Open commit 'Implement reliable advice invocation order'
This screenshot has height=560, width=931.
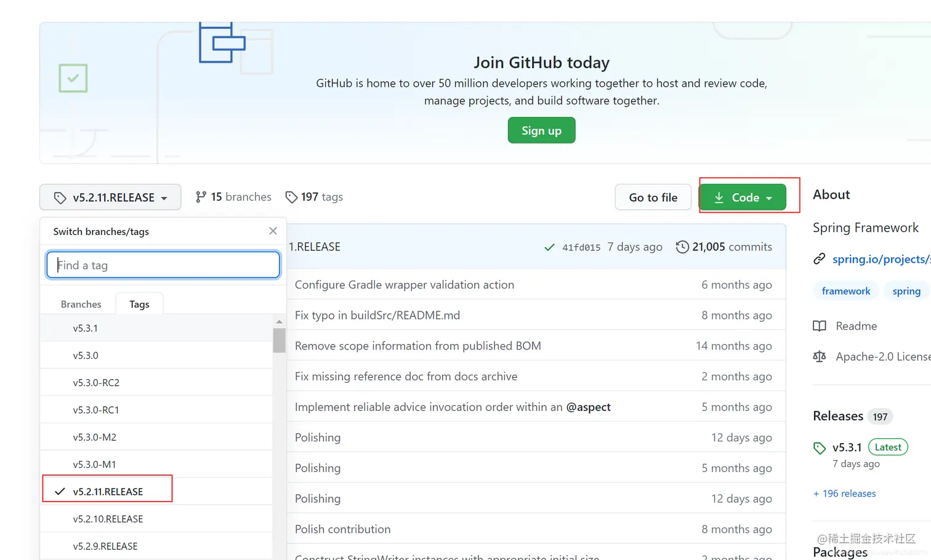(x=429, y=407)
